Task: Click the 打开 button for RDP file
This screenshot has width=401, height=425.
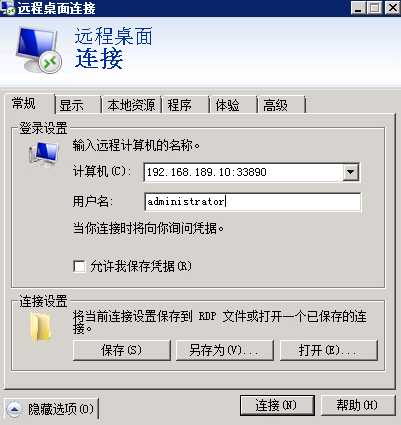Action: point(329,350)
